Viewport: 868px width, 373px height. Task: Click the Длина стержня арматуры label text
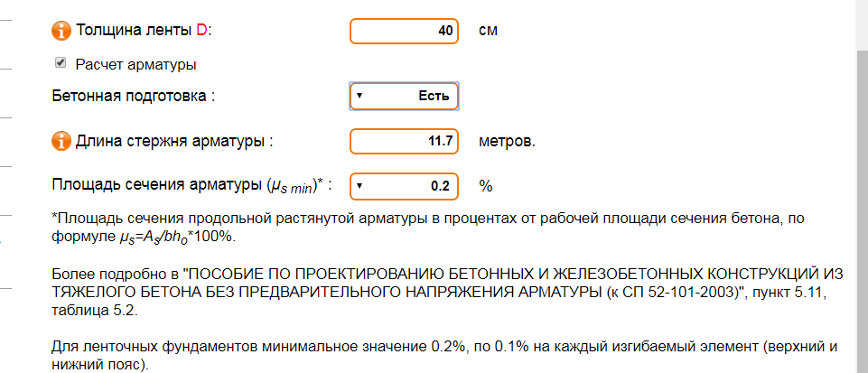click(175, 142)
